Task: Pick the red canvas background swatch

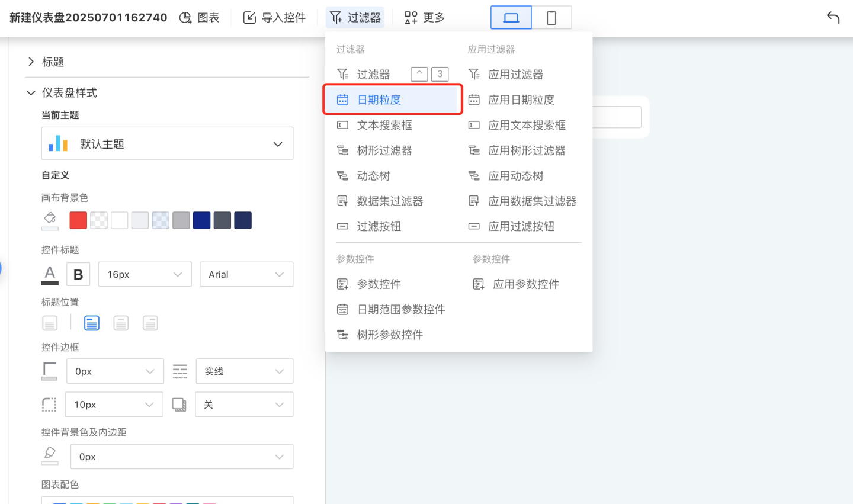Action: 78,220
